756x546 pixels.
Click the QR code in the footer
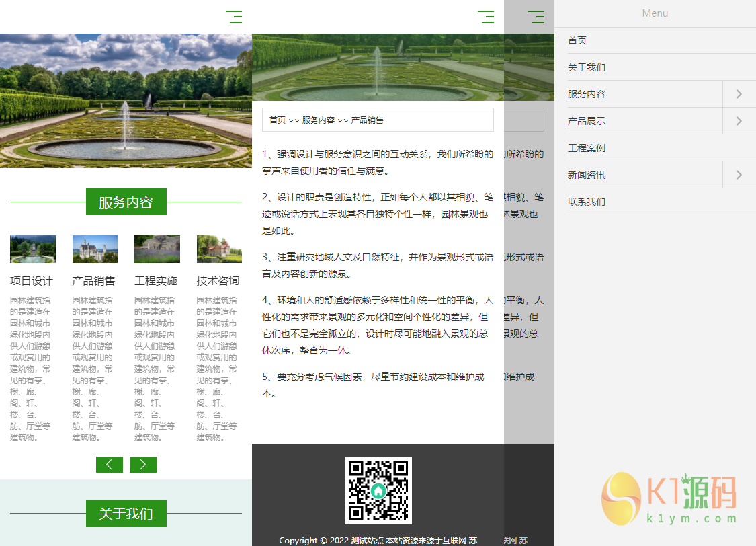click(378, 491)
